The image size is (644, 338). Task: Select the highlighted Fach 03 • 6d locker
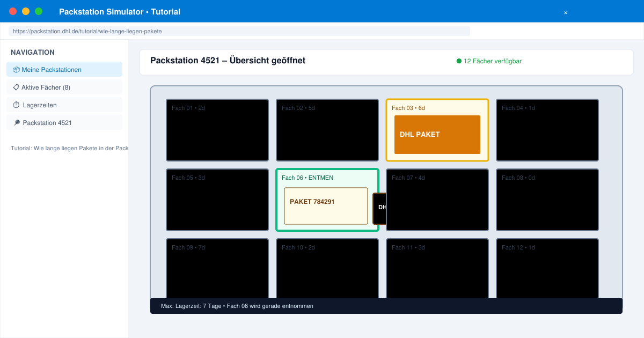[437, 130]
